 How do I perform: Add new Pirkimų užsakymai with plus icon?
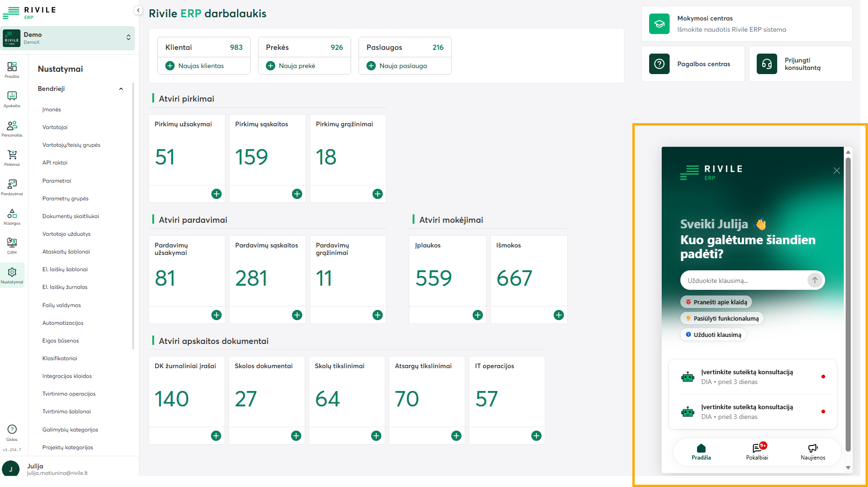click(217, 194)
